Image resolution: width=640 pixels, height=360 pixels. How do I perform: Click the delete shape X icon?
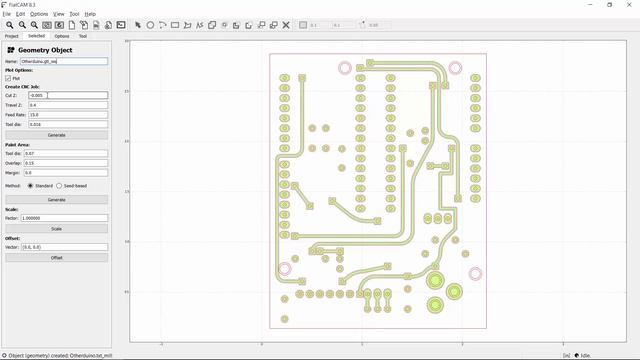click(x=286, y=25)
